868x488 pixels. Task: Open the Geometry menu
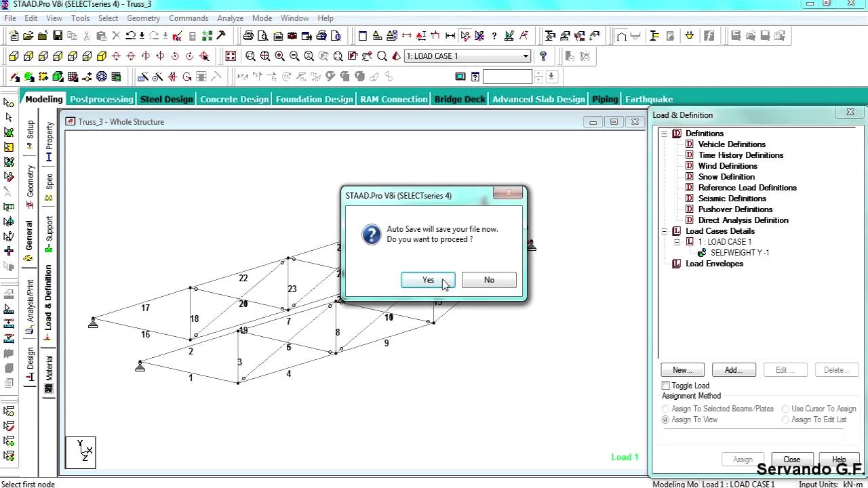pyautogui.click(x=143, y=18)
